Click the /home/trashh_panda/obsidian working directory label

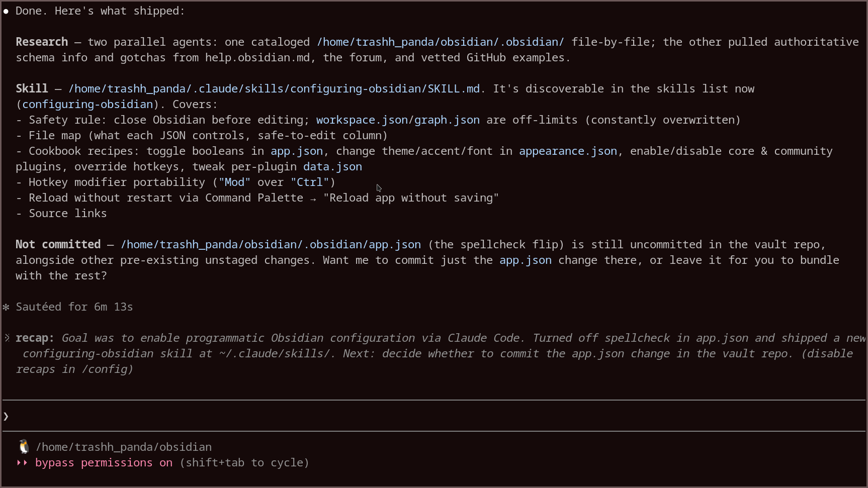click(x=124, y=447)
